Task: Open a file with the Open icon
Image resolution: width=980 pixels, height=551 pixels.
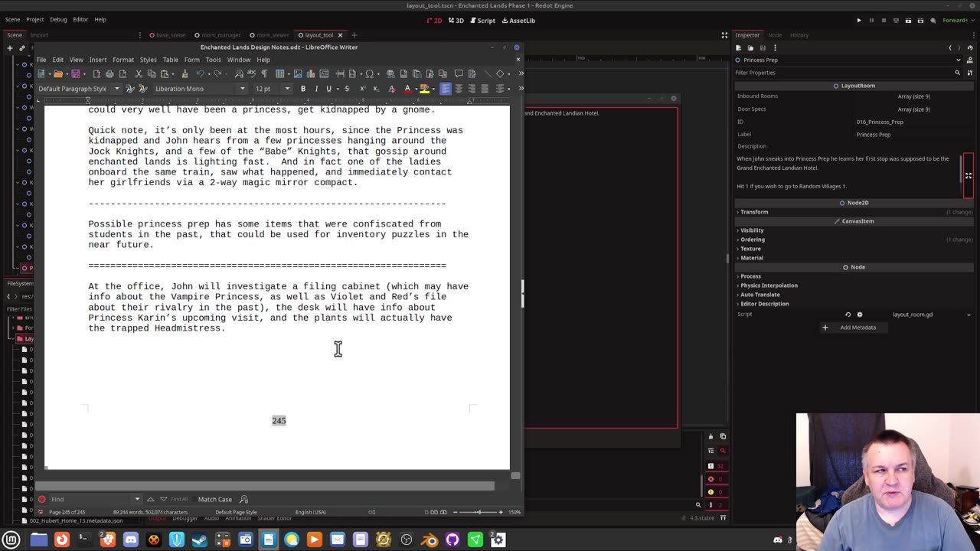Action: pos(57,73)
